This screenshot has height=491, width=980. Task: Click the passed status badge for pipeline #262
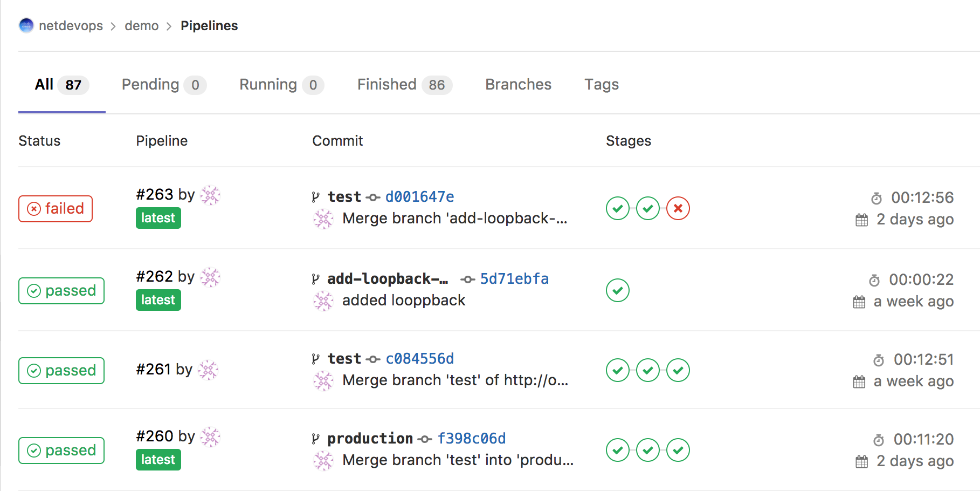pyautogui.click(x=61, y=291)
